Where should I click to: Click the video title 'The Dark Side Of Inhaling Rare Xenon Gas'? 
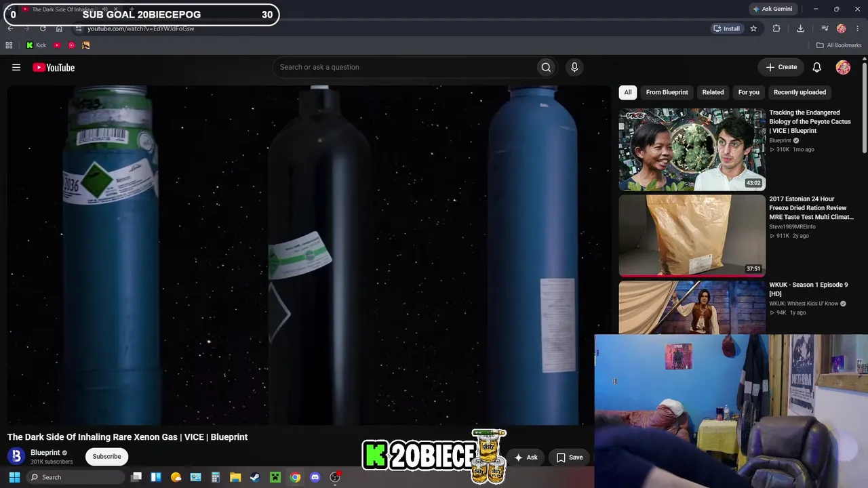point(127,437)
